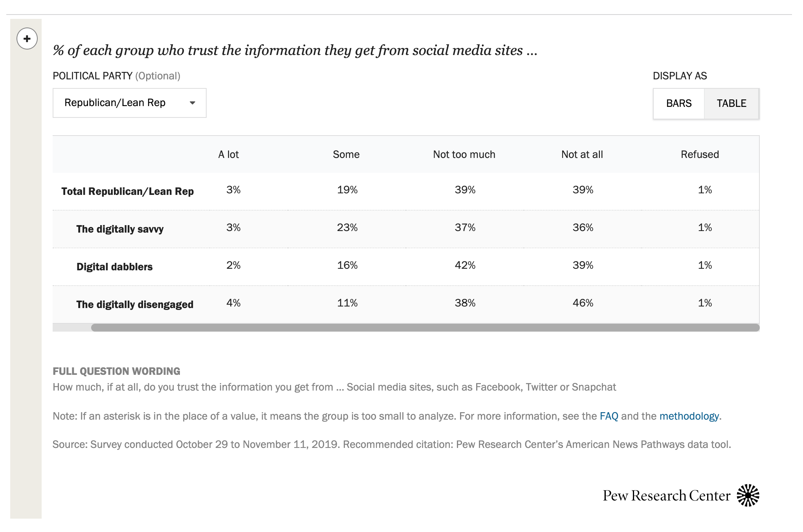Click the Pew Research Center starburst logo

[748, 495]
